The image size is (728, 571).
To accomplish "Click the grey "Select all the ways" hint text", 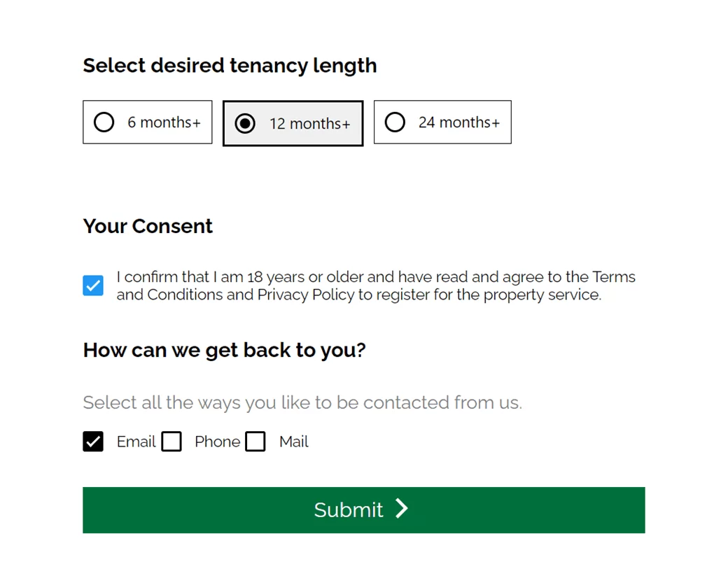I will pos(302,403).
